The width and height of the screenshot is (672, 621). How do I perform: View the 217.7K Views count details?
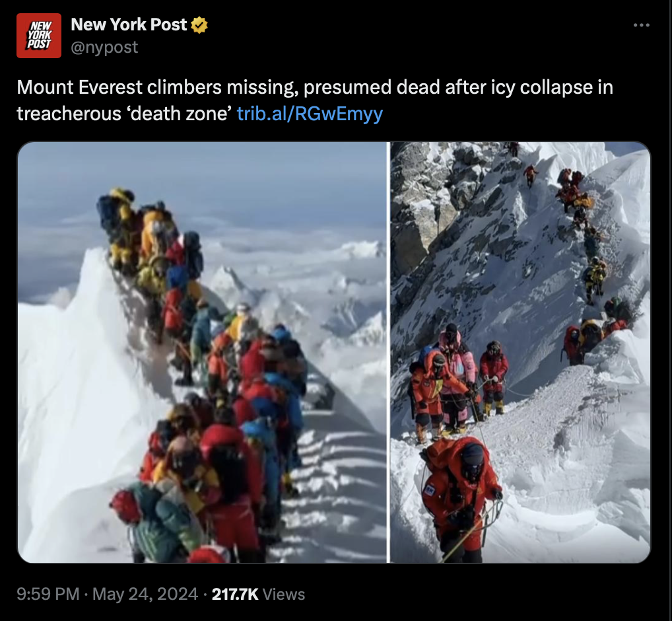point(258,594)
